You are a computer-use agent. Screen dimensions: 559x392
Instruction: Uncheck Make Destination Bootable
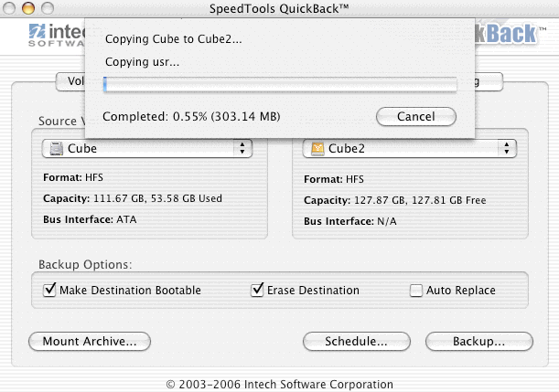pyautogui.click(x=49, y=290)
